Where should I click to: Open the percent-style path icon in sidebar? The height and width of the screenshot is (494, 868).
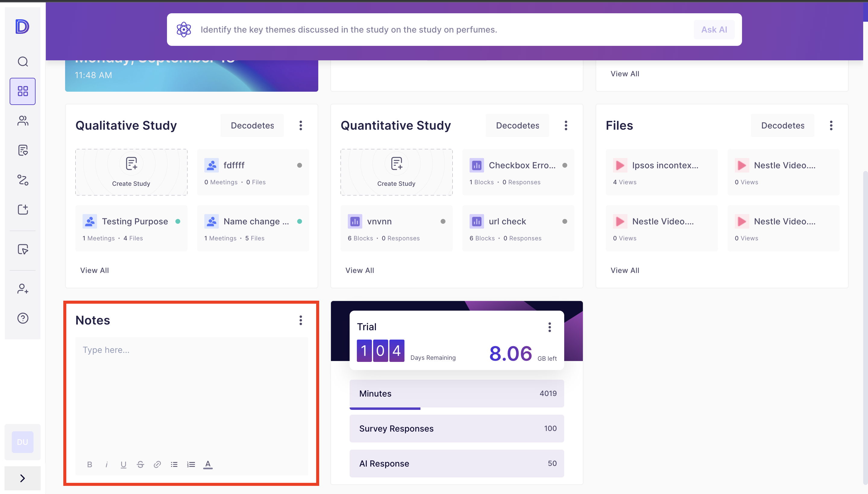point(23,180)
